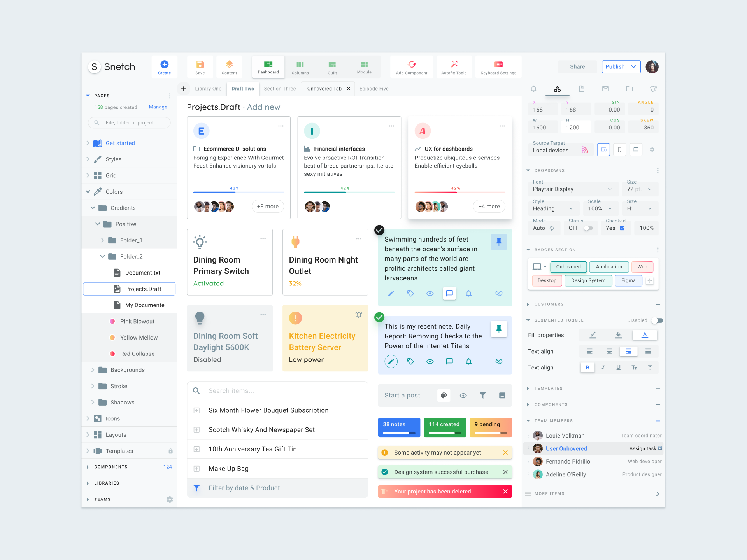Screen dimensions: 747x560
Task: Click the Search items input field
Action: (277, 391)
